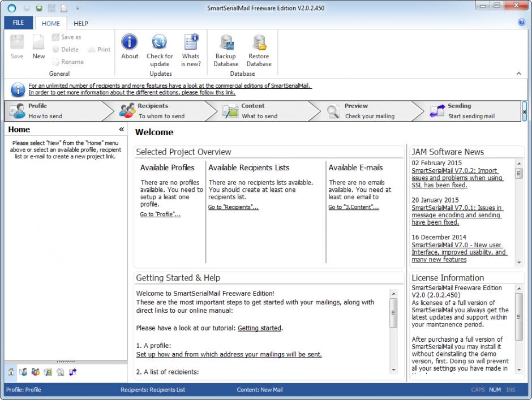The height and width of the screenshot is (400, 532).
Task: Go to Sending step 'Start sending mail'
Action: 471,111
